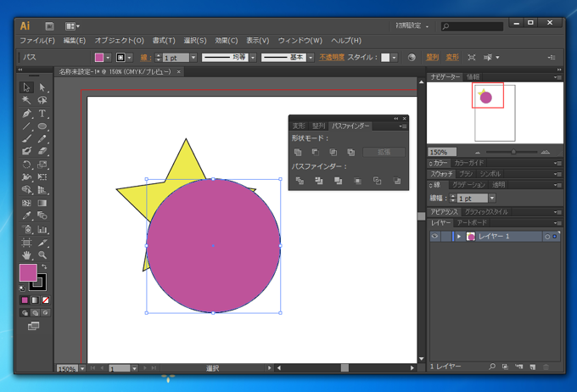
Task: Click the target circle of レイヤー 1
Action: [547, 237]
